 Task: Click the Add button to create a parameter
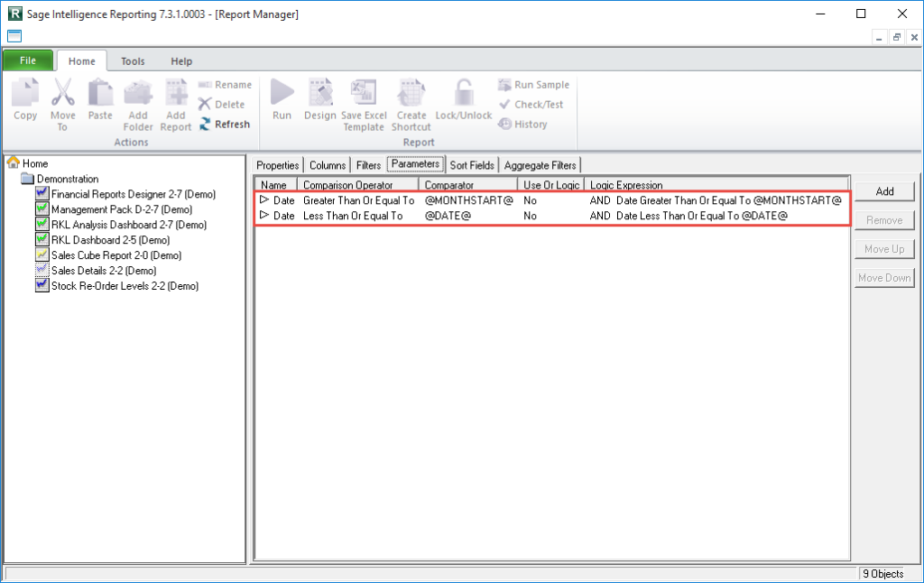[x=884, y=191]
